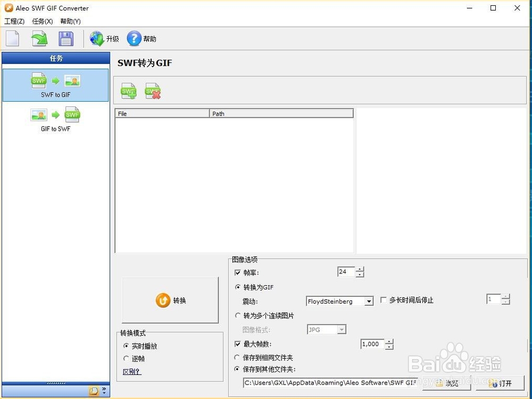Decrease 帧率 with down spinner arrow
Viewport: 532px width, 399px height.
click(360, 275)
